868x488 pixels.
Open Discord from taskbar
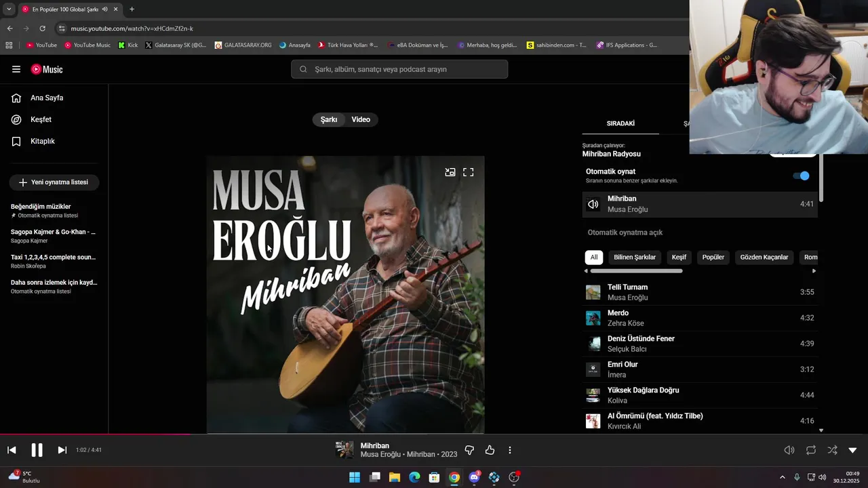pyautogui.click(x=474, y=477)
